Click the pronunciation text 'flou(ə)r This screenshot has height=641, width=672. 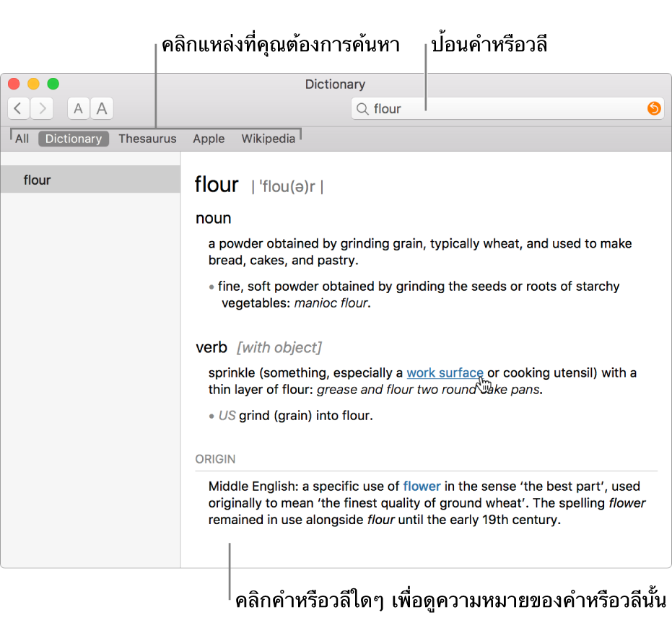287,187
